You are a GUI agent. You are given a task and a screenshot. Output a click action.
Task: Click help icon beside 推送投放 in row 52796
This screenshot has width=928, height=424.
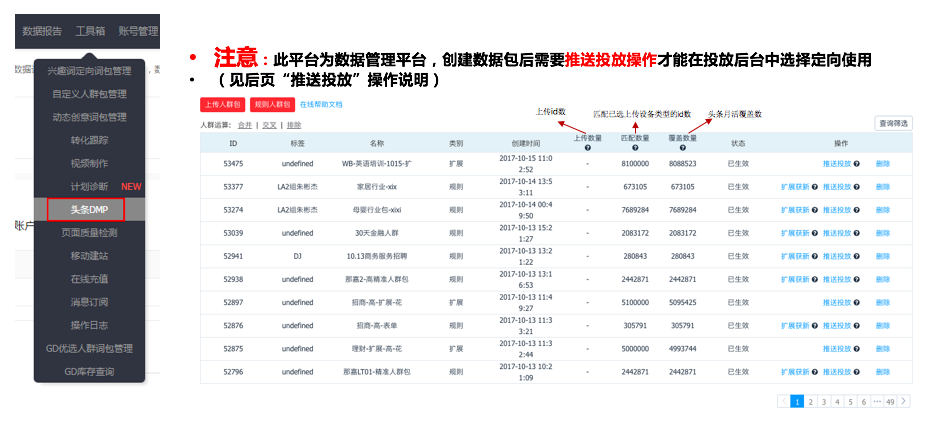[x=856, y=372]
